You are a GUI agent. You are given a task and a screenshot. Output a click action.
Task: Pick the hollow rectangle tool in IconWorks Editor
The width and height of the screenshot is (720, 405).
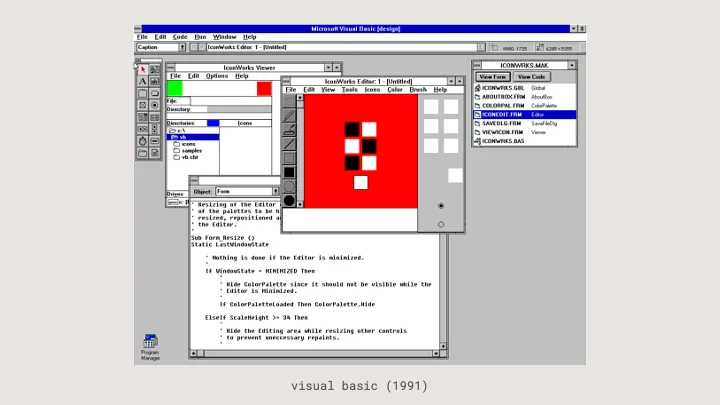[x=289, y=158]
